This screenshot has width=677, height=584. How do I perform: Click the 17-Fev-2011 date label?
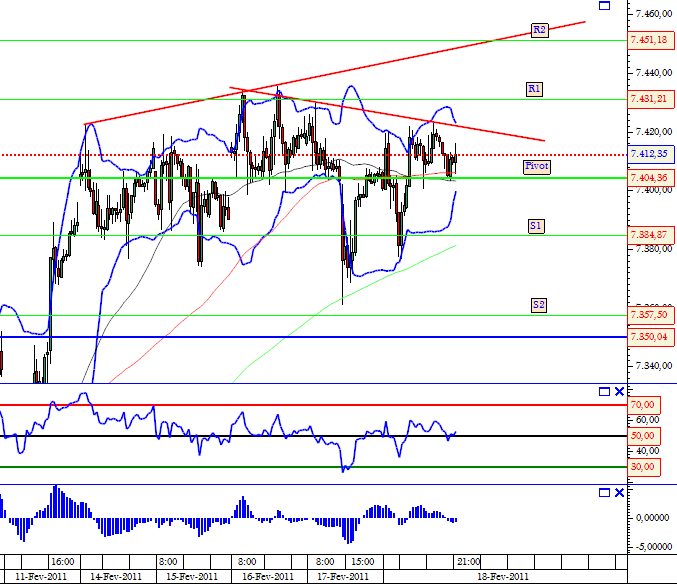[343, 577]
